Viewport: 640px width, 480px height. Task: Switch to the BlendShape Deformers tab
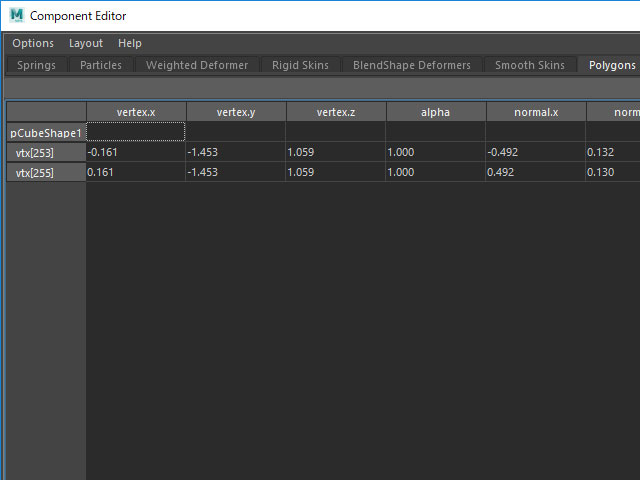pos(412,65)
